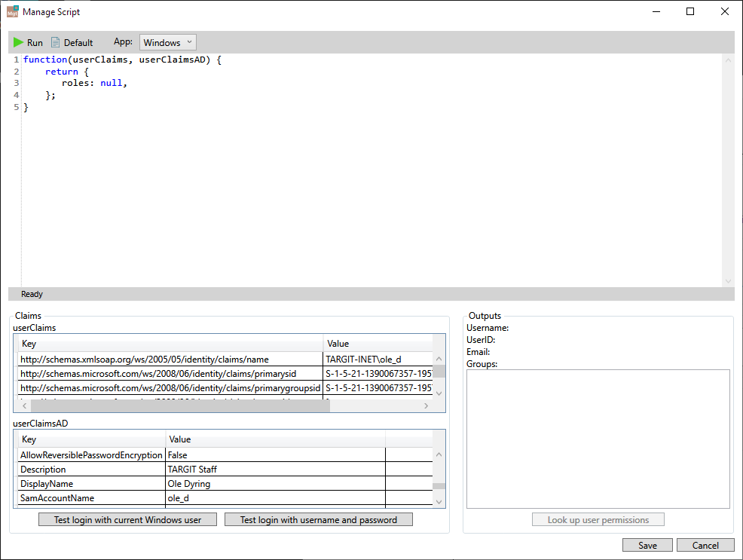Cancel the Manage Script dialog

point(705,545)
